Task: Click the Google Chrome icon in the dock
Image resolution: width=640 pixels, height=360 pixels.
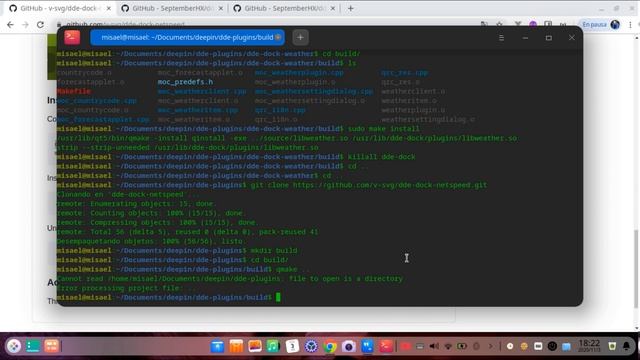Action: [330, 347]
